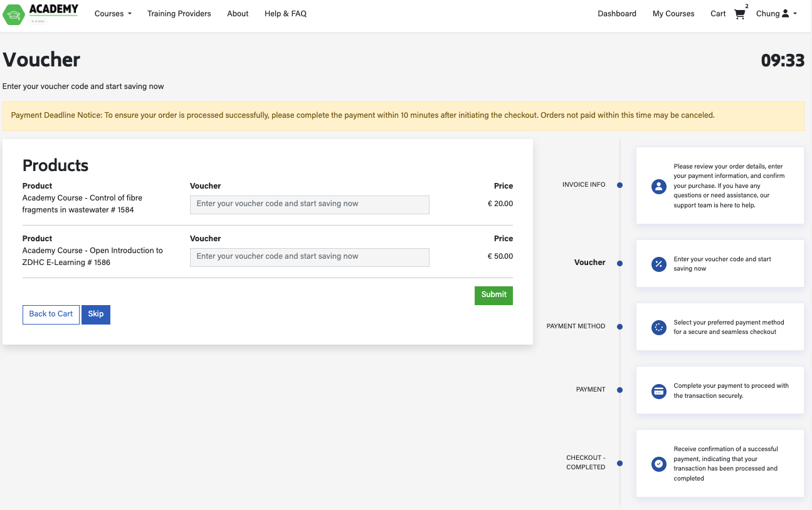Click Back to Cart

click(51, 315)
